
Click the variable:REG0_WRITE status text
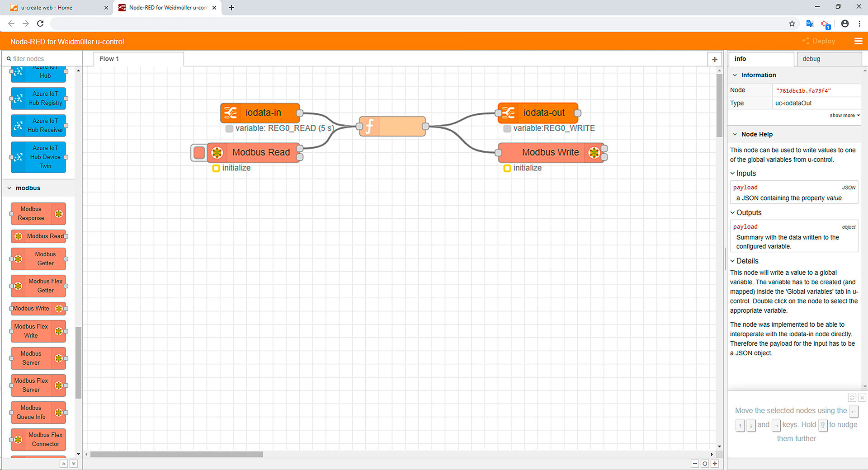[x=554, y=128]
